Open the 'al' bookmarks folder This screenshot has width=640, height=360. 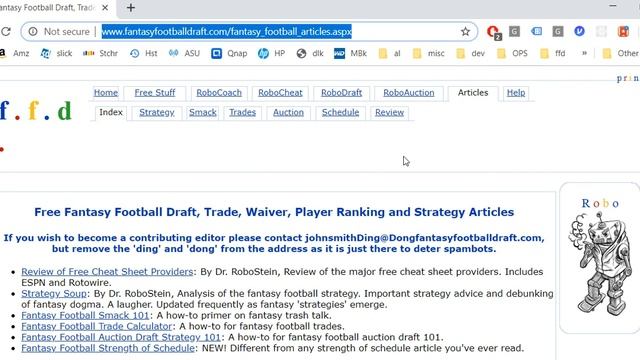pyautogui.click(x=389, y=53)
